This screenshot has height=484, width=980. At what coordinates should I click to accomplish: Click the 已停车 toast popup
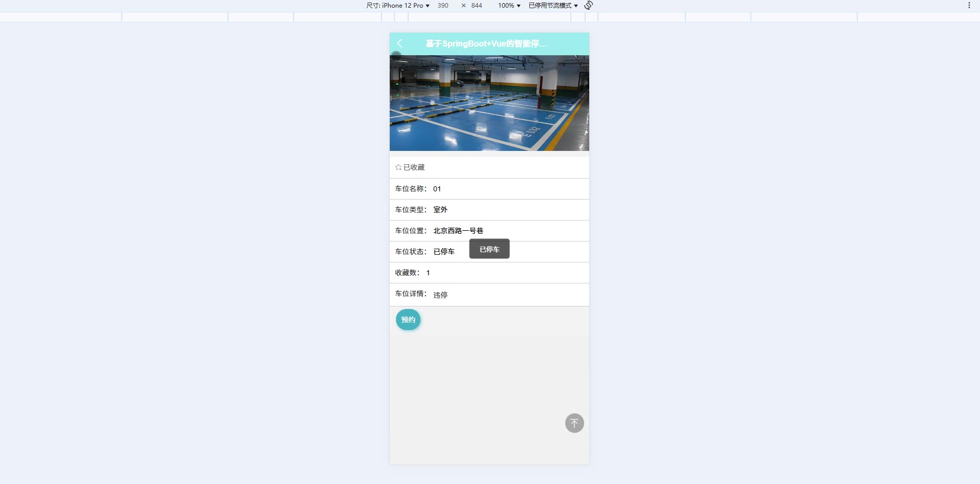[x=489, y=249]
